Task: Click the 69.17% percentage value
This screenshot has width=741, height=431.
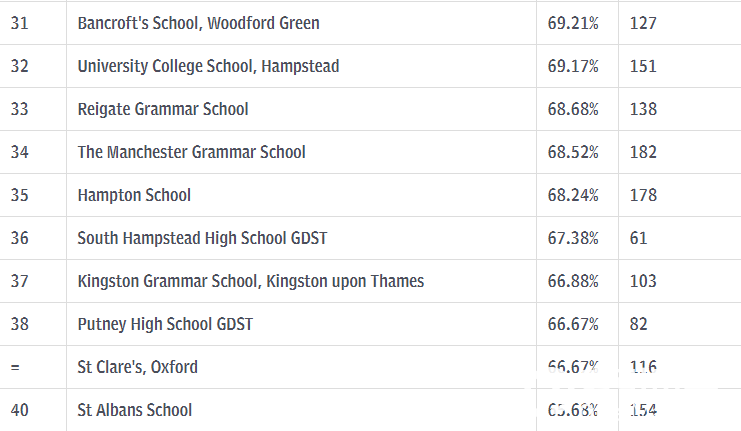Action: [573, 66]
